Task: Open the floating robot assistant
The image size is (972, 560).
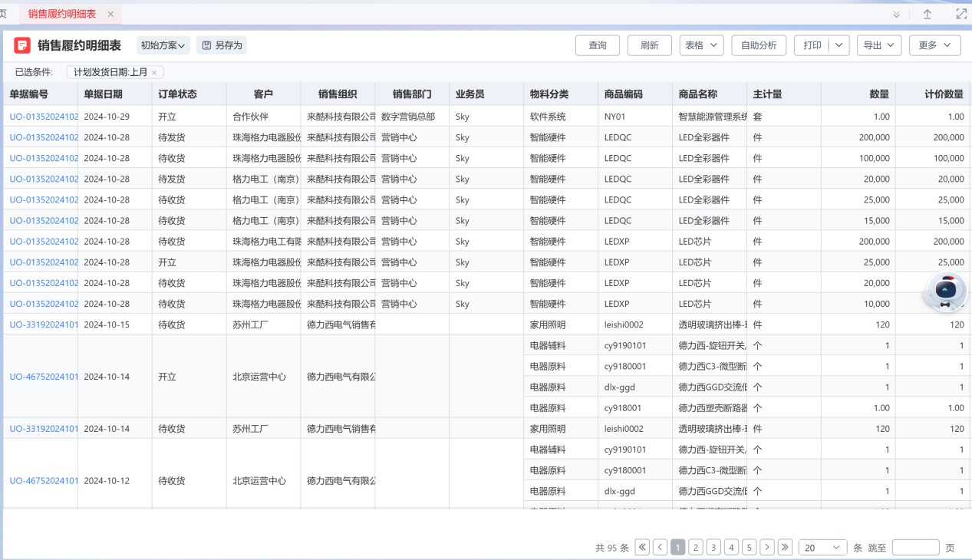Action: pyautogui.click(x=947, y=291)
